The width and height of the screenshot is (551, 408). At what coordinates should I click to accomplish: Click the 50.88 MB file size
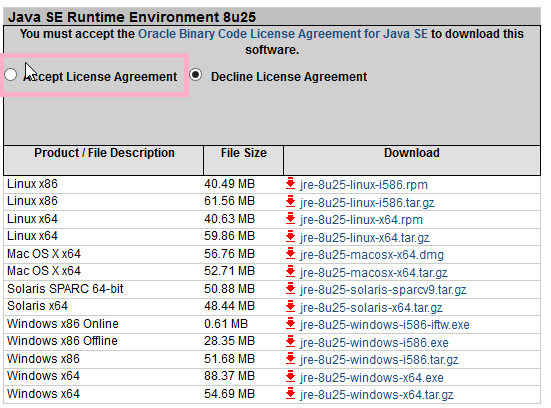[229, 289]
